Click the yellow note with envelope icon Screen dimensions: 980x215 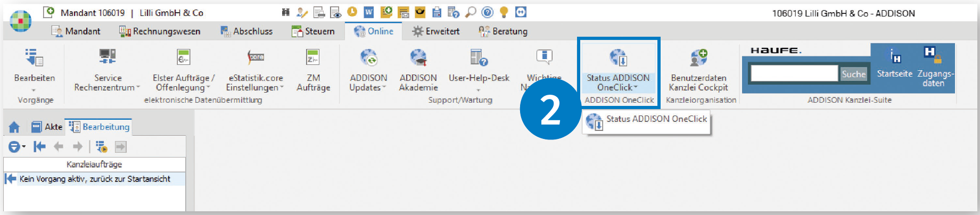(x=403, y=12)
